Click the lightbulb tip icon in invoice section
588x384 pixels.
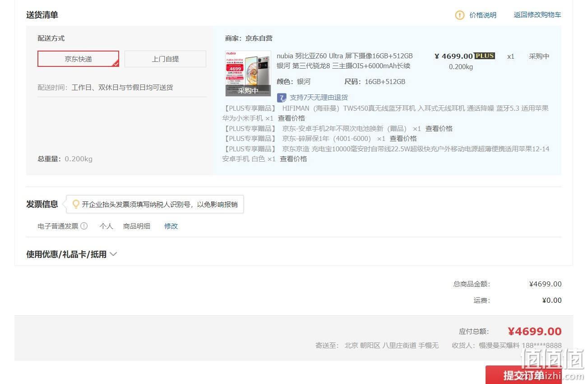[76, 204]
